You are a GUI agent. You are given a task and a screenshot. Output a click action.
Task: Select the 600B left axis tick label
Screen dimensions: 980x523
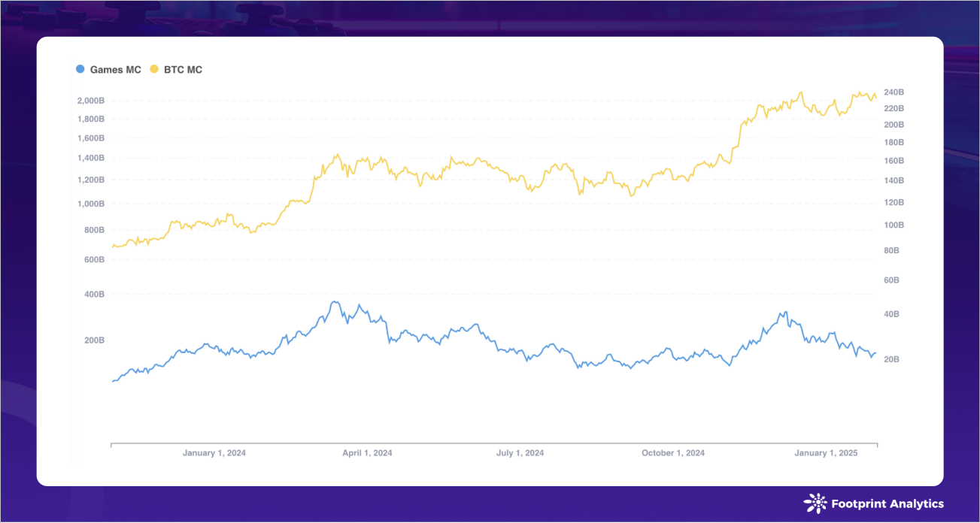94,260
